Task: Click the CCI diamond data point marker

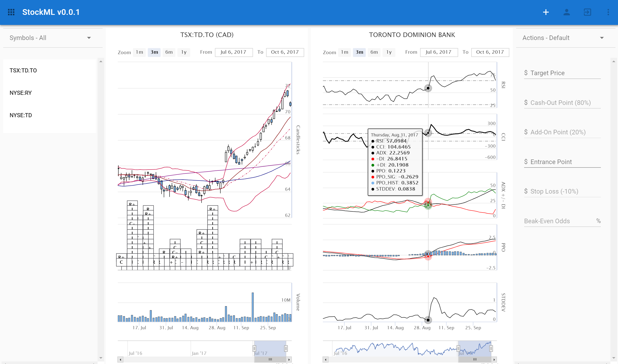Action: click(428, 133)
